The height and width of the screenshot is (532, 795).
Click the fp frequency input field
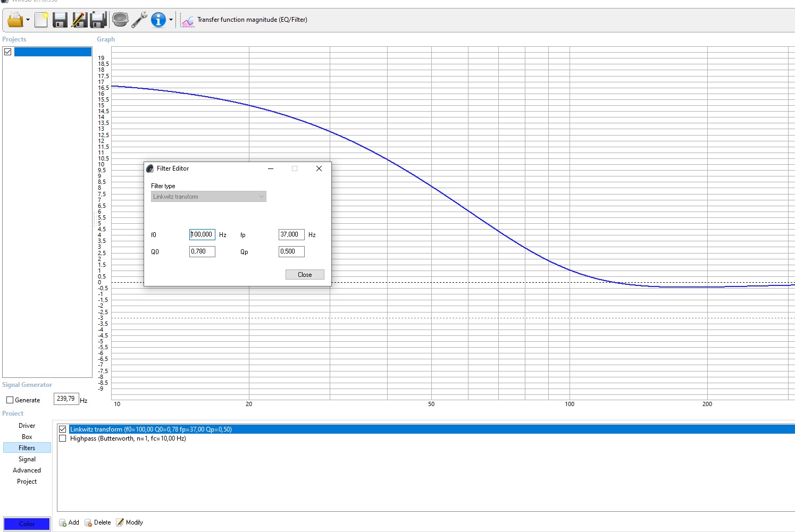coord(291,234)
